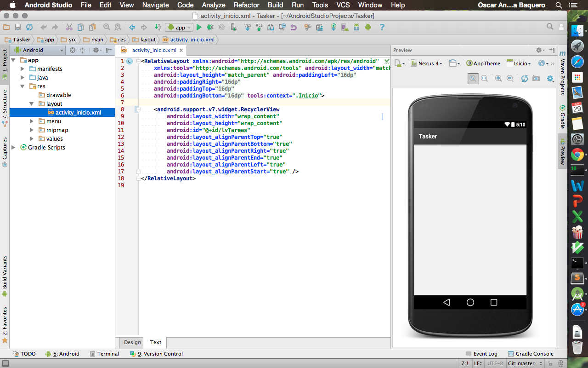Cut selection with the scissors icon
The image size is (588, 368).
69,28
